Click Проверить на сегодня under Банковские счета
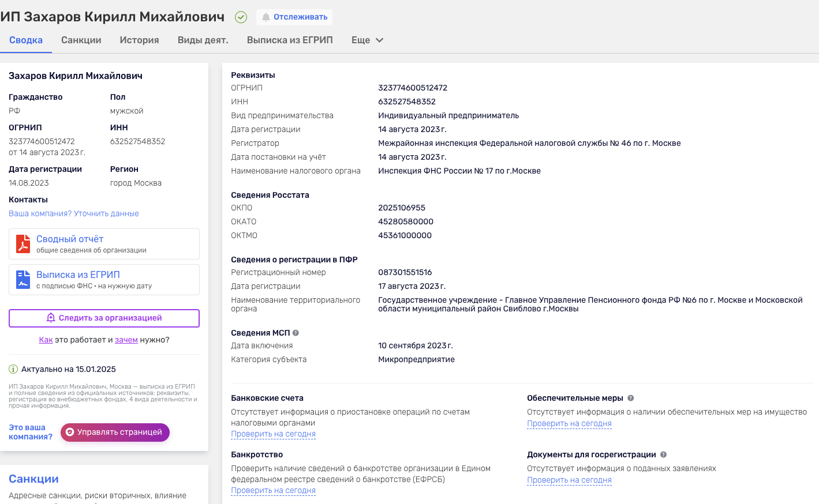This screenshot has width=819, height=504. pyautogui.click(x=274, y=434)
